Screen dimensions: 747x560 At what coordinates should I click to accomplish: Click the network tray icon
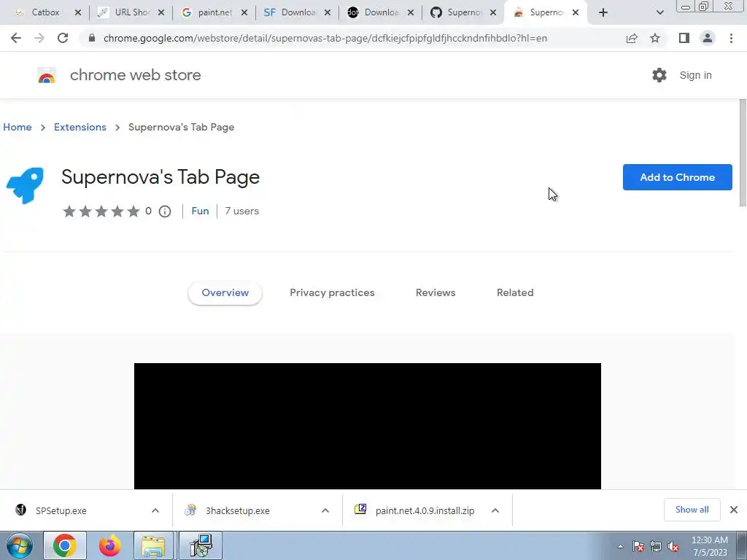[656, 546]
